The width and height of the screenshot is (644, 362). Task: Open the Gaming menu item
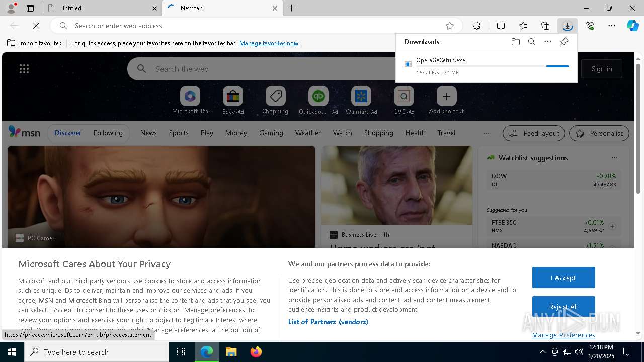point(271,133)
